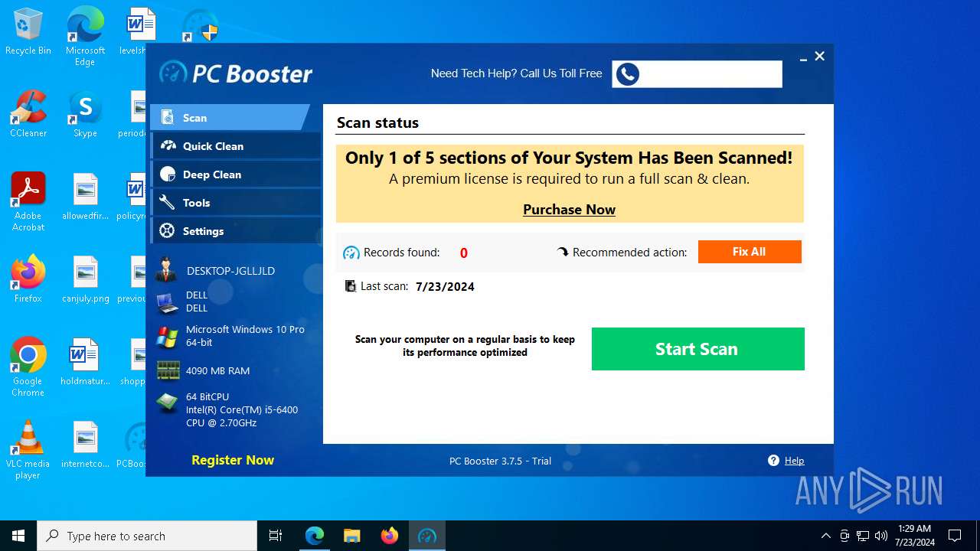Viewport: 980px width, 551px height.
Task: Open File Explorer from the taskbar
Action: pos(351,536)
